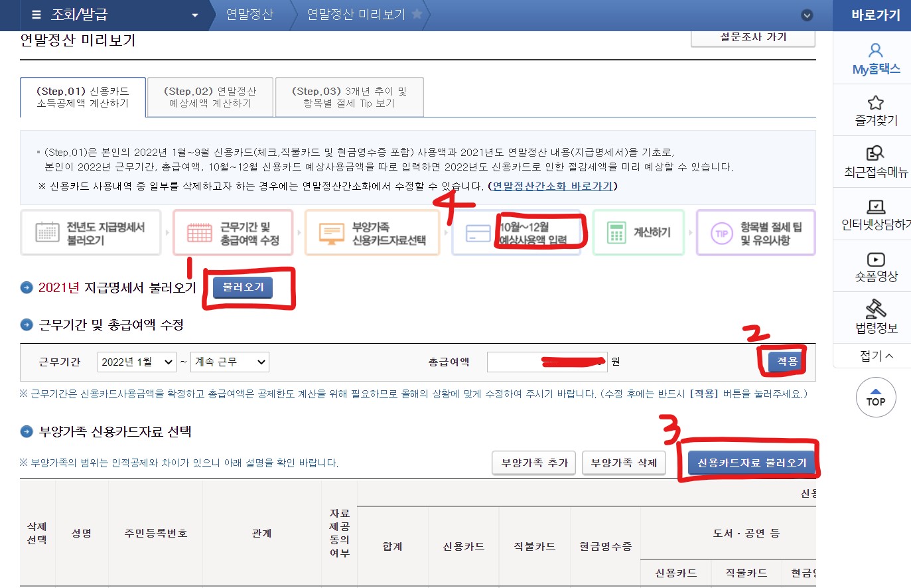Open 최근접속메뉴 icon in the sidebar
Viewport: 911px width, 588px height.
(x=876, y=154)
